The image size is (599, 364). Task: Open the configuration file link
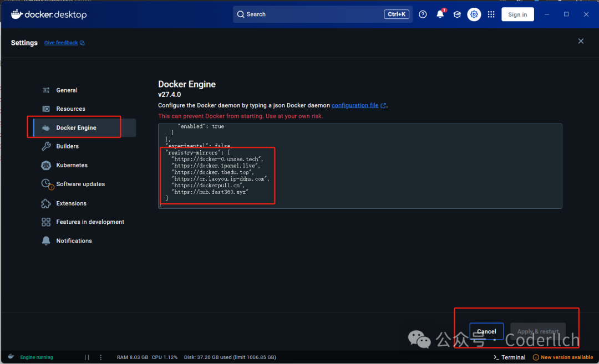point(355,105)
